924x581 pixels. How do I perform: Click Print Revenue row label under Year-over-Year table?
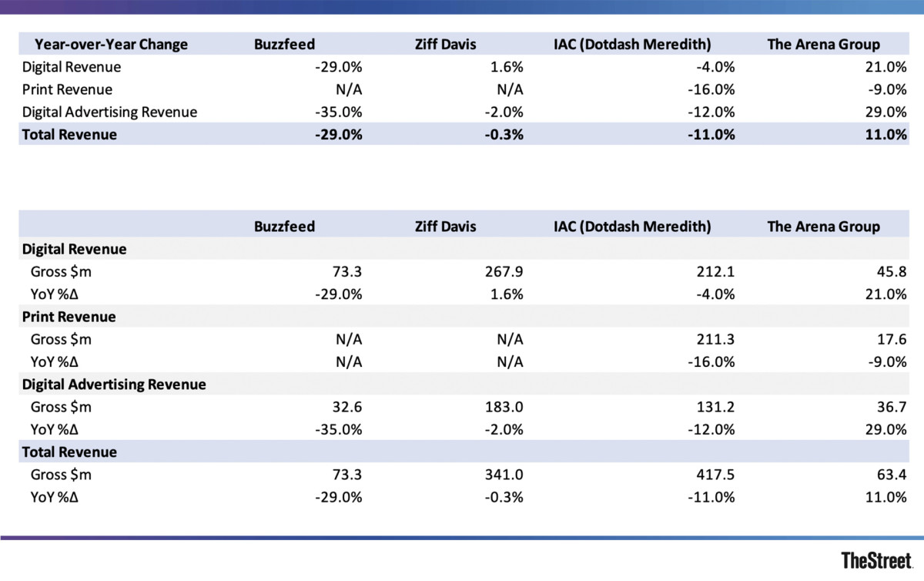tap(67, 89)
